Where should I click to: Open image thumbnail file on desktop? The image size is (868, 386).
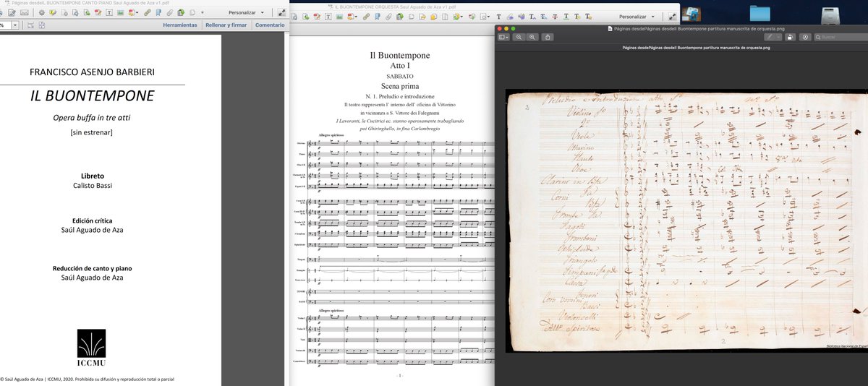coord(692,13)
